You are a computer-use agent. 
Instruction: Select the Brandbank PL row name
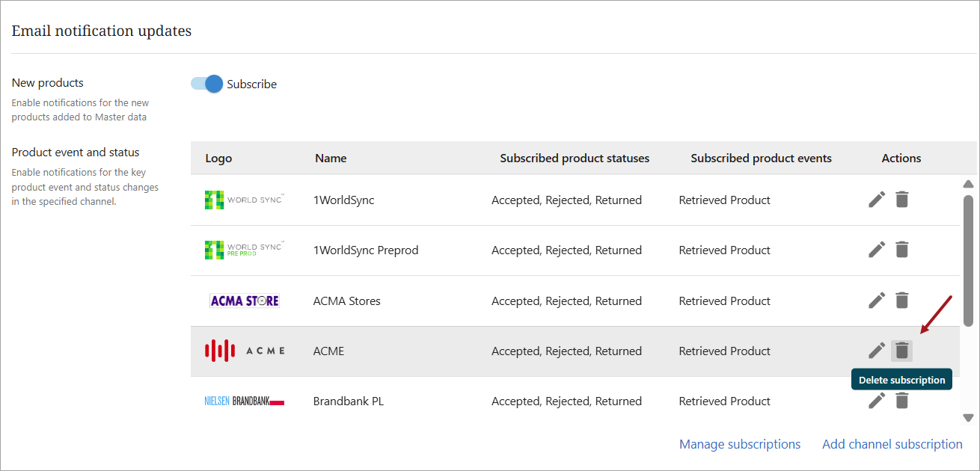click(348, 401)
